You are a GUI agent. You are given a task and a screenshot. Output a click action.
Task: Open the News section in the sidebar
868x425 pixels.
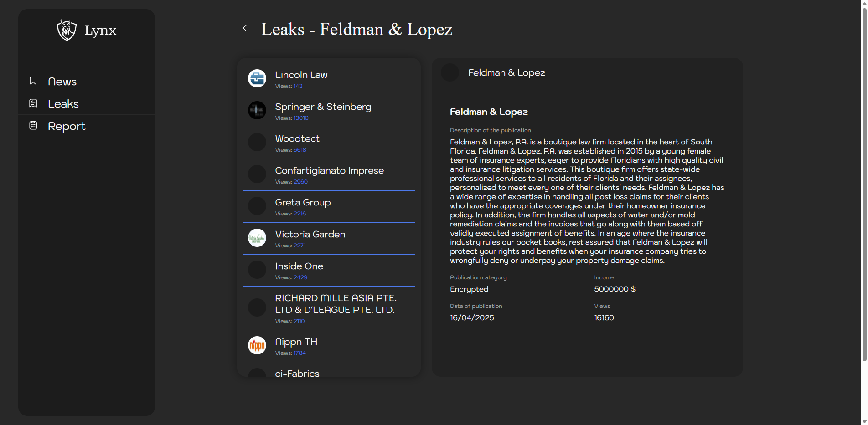pyautogui.click(x=62, y=82)
